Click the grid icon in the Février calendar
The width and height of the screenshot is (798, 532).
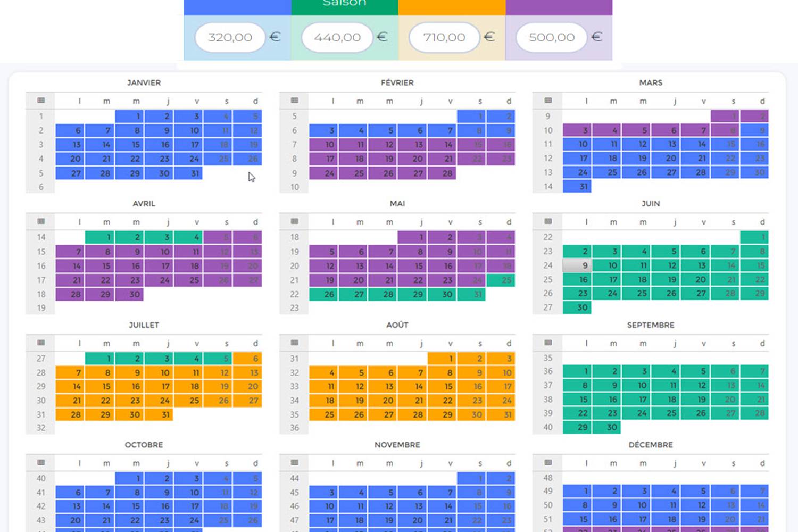(295, 101)
